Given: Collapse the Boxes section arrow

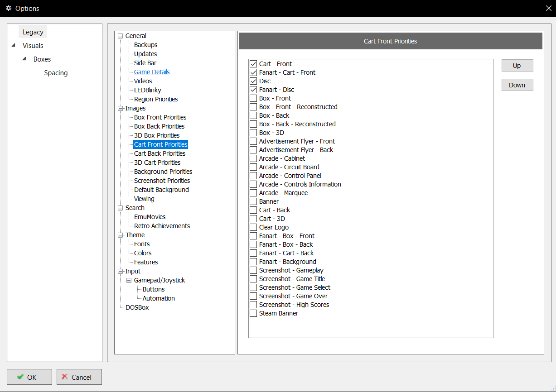Looking at the screenshot, I should point(24,59).
